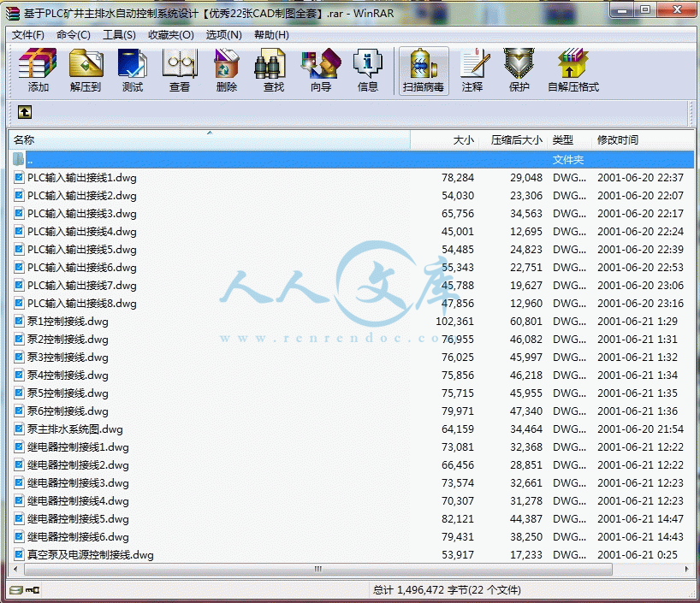The height and width of the screenshot is (603, 700).
Task: Click the parent folder icon for '..'
Action: (x=18, y=159)
